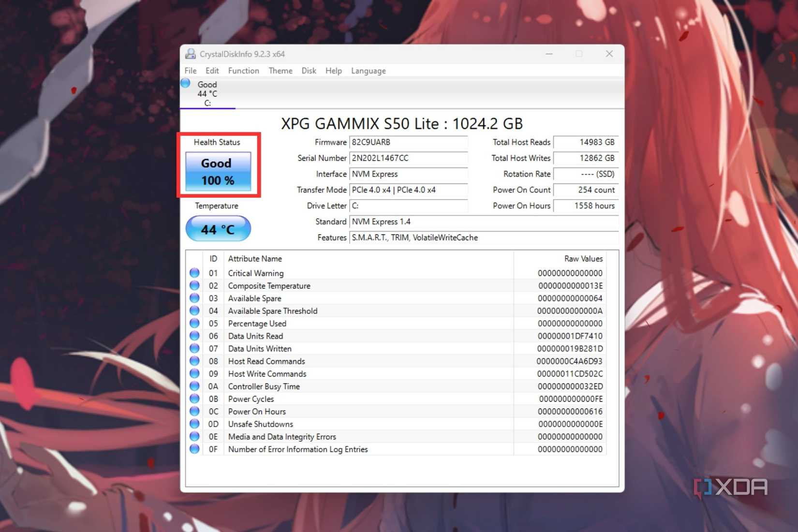This screenshot has height=532, width=798.
Task: Open the Theme menu
Action: [281, 71]
